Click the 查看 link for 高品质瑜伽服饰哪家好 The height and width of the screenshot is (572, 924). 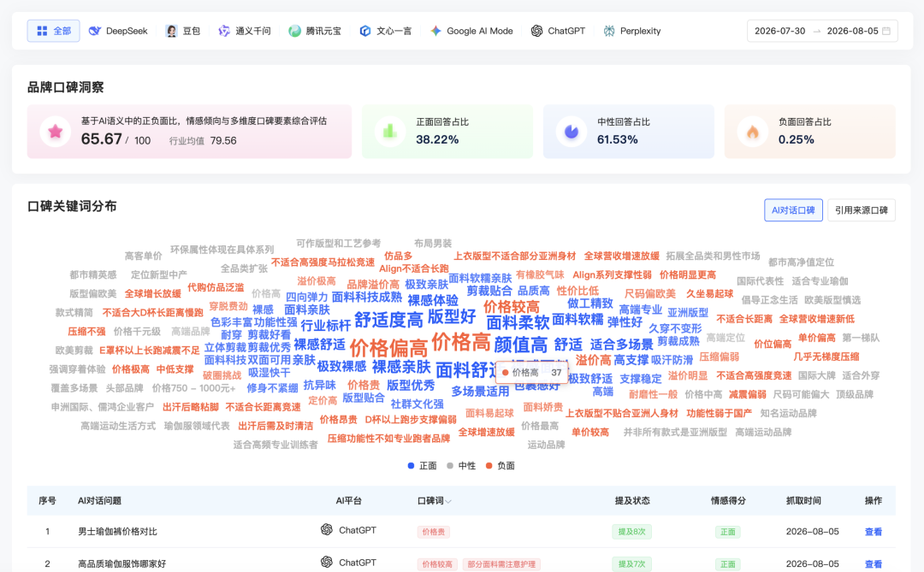coord(873,563)
